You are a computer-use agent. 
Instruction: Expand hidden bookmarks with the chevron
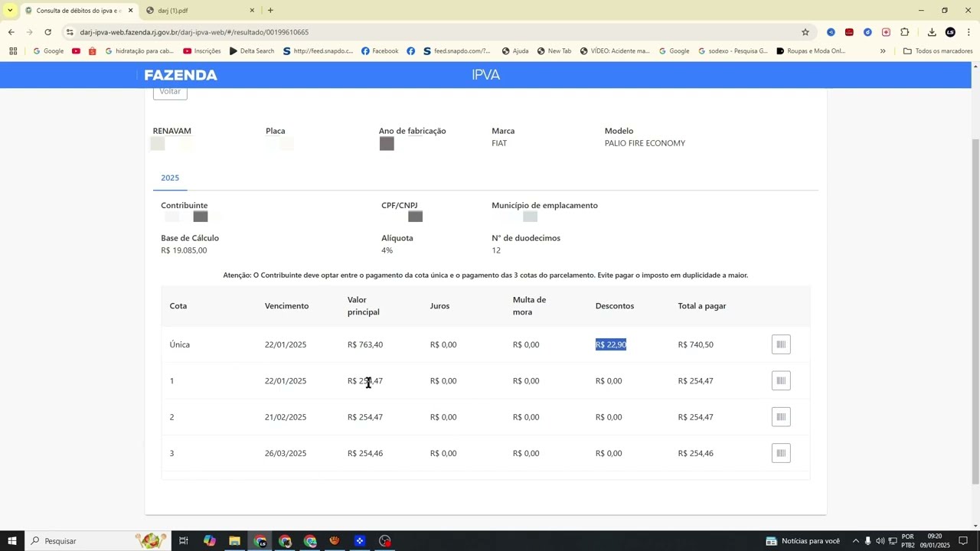(883, 51)
